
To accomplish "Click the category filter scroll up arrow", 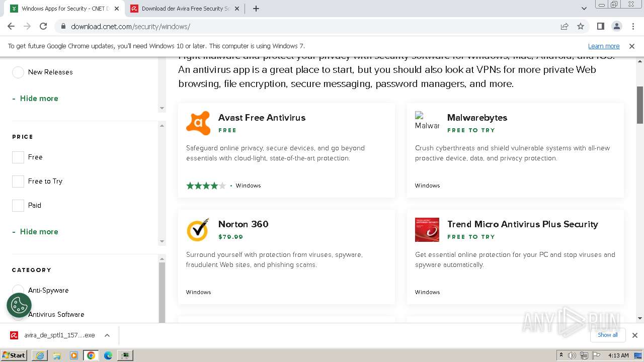I will [162, 258].
